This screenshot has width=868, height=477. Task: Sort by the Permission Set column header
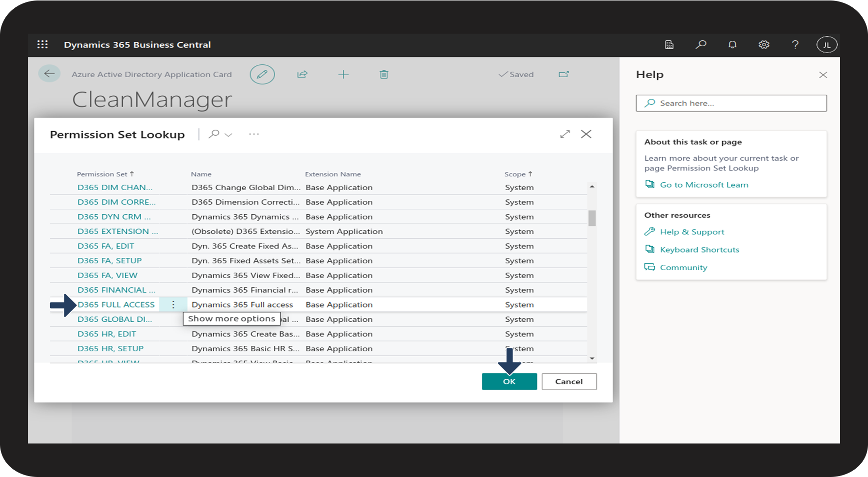pos(102,174)
